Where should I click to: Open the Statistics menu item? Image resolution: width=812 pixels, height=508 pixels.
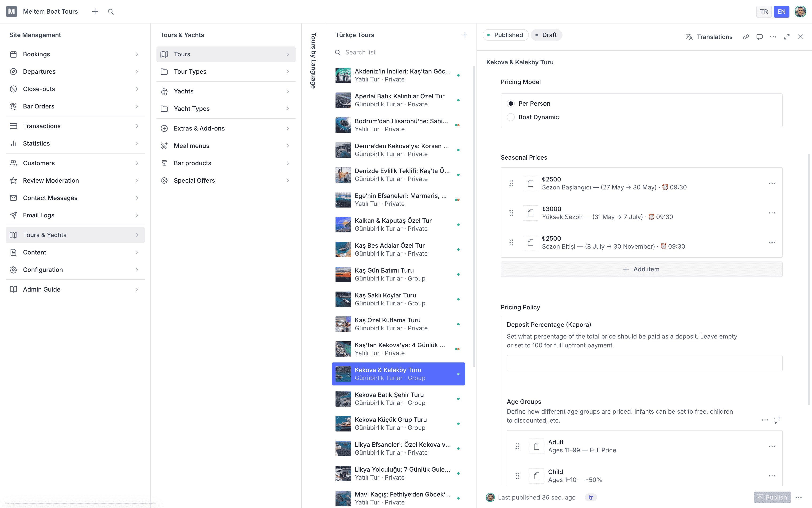(x=75, y=143)
